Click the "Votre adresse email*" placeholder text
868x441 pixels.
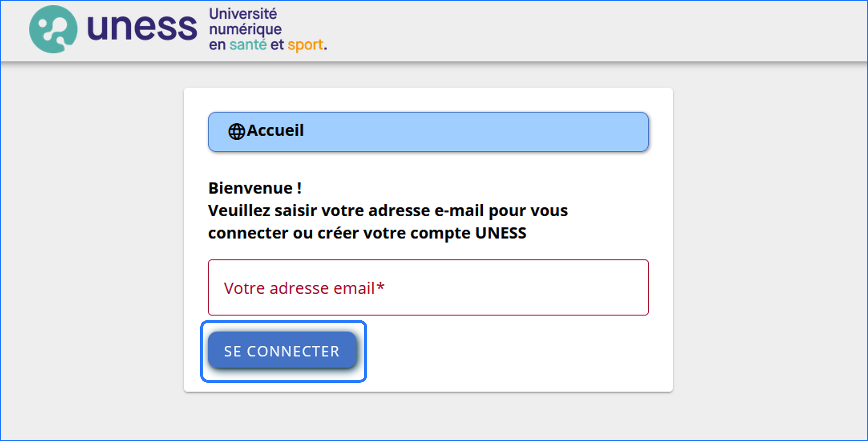304,288
